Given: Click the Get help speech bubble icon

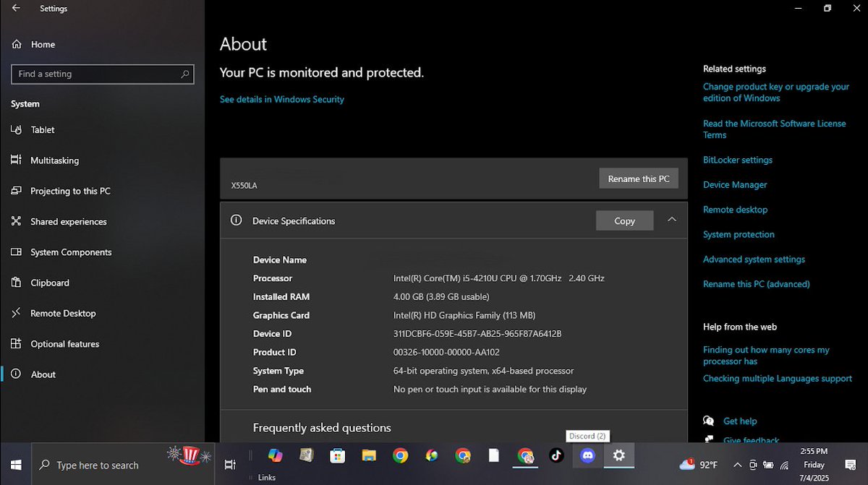Looking at the screenshot, I should coord(708,421).
